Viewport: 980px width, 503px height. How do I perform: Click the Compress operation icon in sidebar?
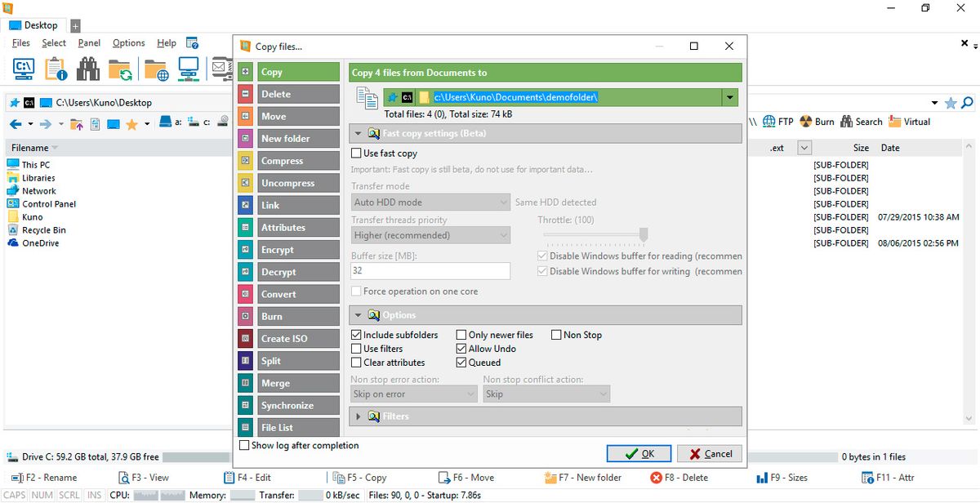246,161
